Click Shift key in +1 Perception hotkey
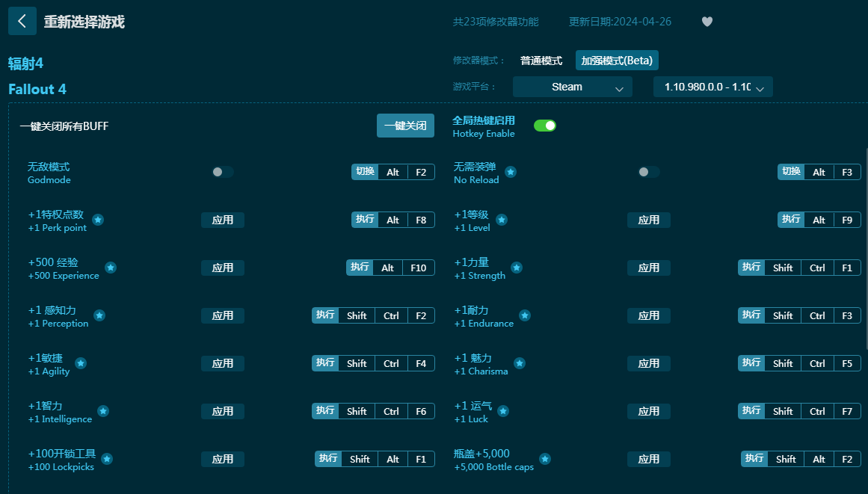This screenshot has width=868, height=494. coord(357,315)
